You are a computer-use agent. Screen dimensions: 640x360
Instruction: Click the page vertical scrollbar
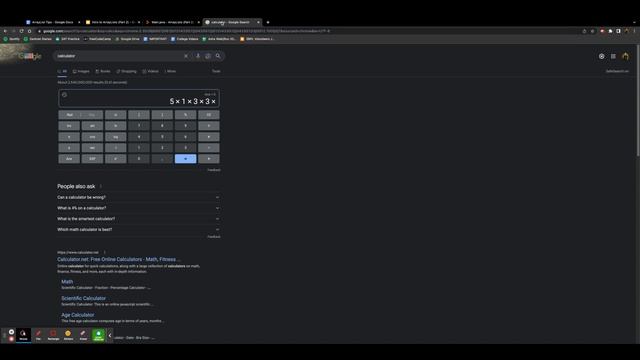pyautogui.click(x=638, y=100)
